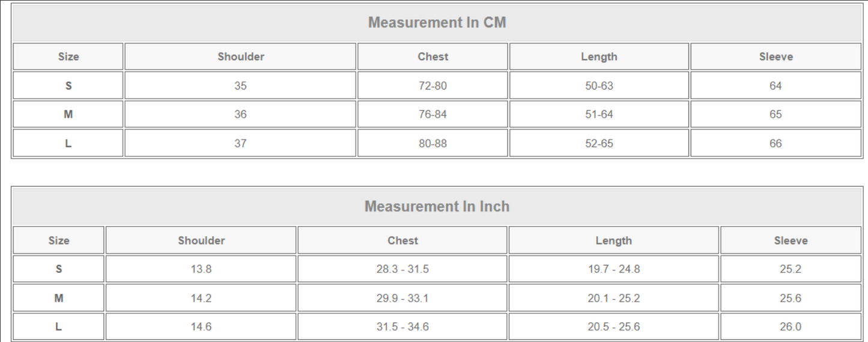
Task: Select the shoulder value 14.2 cell
Action: pyautogui.click(x=201, y=298)
